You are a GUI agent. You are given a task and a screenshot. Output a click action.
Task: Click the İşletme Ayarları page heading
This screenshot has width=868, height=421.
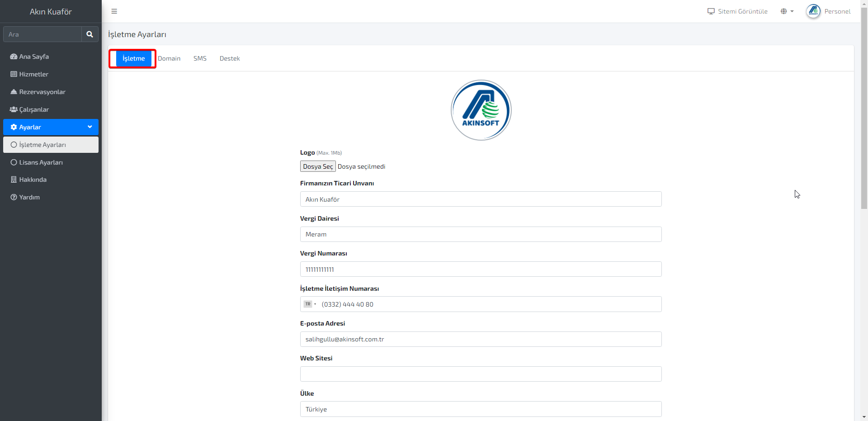coord(137,34)
